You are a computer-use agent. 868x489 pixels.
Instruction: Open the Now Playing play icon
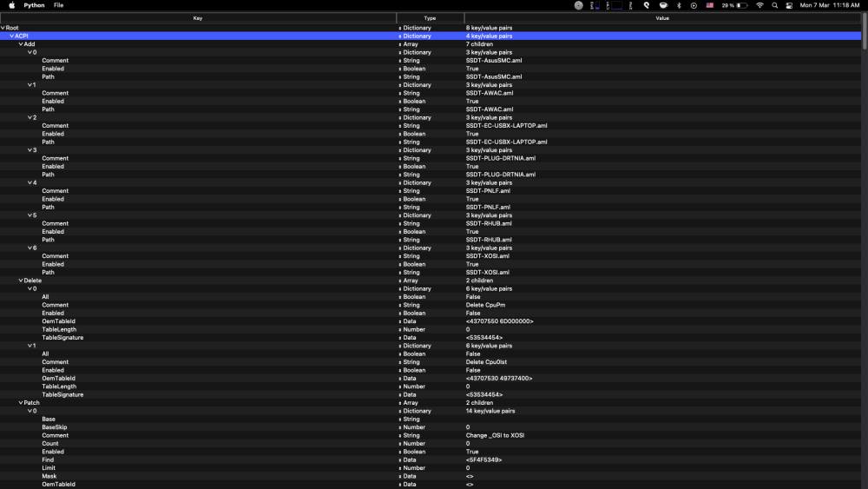(694, 5)
